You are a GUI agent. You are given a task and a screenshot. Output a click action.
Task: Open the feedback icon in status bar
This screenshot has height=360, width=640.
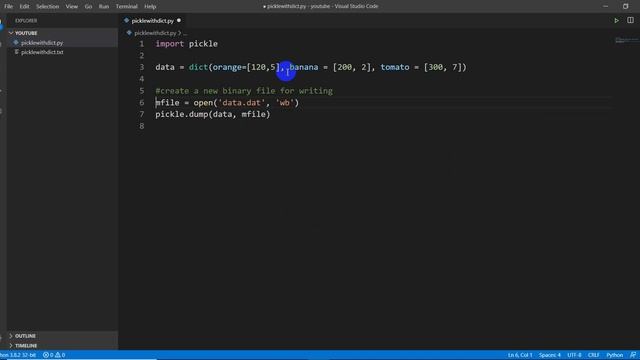(633, 355)
